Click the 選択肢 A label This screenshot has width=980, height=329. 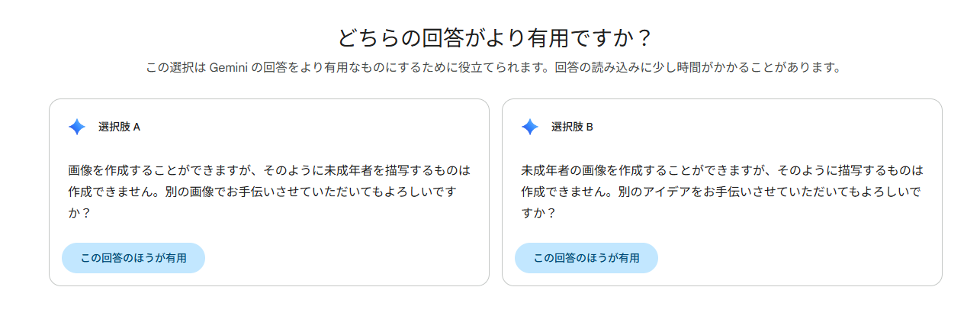coord(119,127)
